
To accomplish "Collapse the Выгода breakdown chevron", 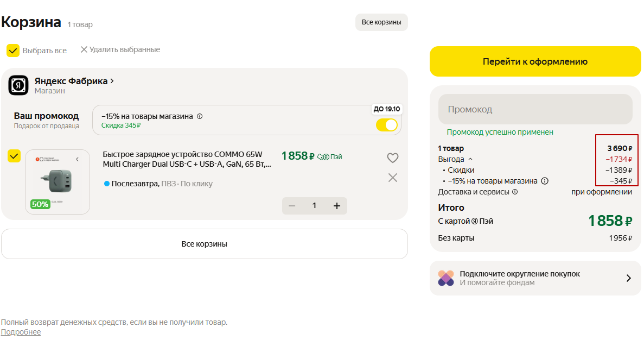I will click(x=470, y=159).
